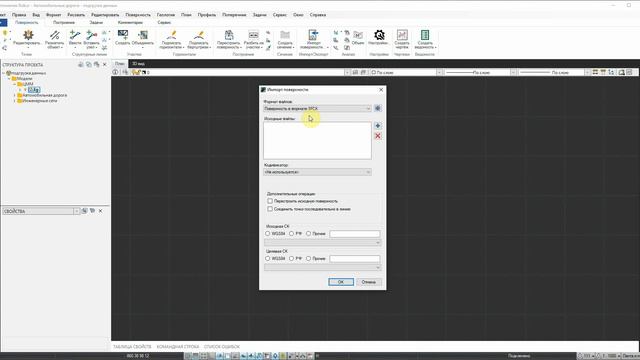Select second radio option for source coordinate system
The height and width of the screenshot is (360, 640).
[291, 233]
